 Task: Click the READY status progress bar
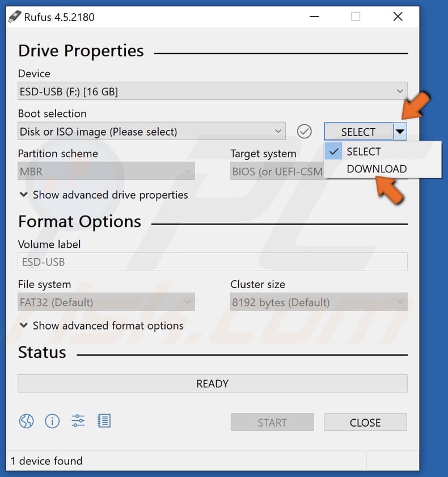(213, 383)
